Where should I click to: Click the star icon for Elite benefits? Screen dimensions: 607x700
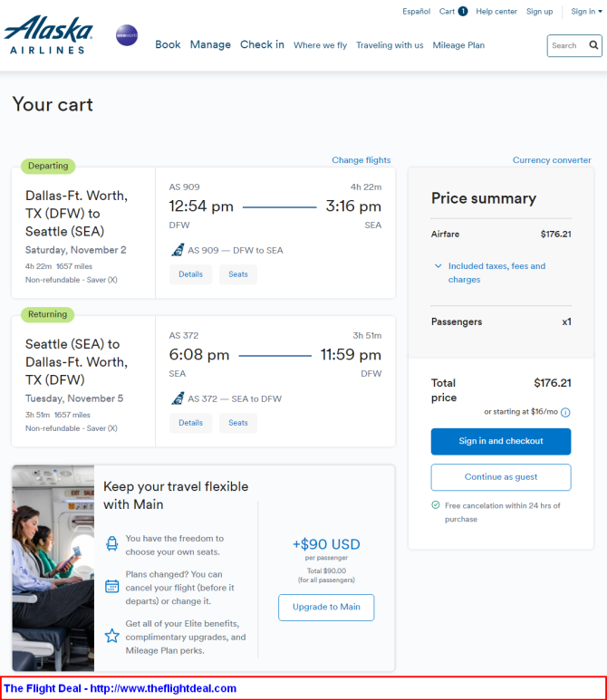coord(111,636)
